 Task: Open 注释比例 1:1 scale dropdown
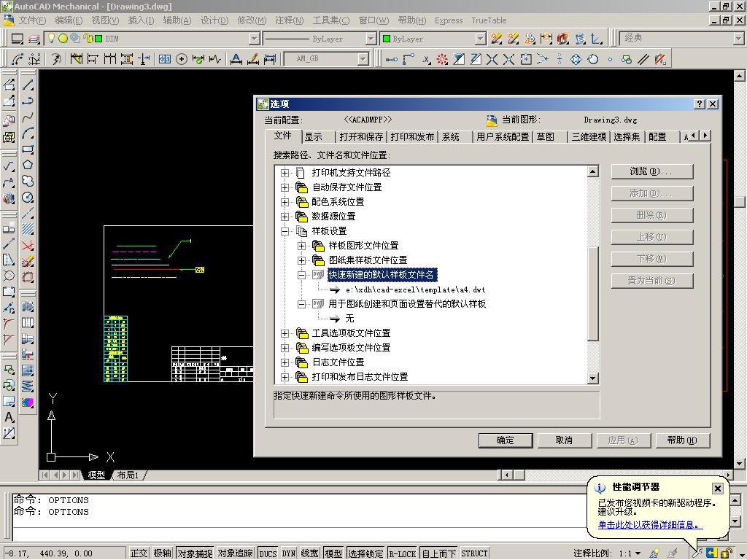638,553
